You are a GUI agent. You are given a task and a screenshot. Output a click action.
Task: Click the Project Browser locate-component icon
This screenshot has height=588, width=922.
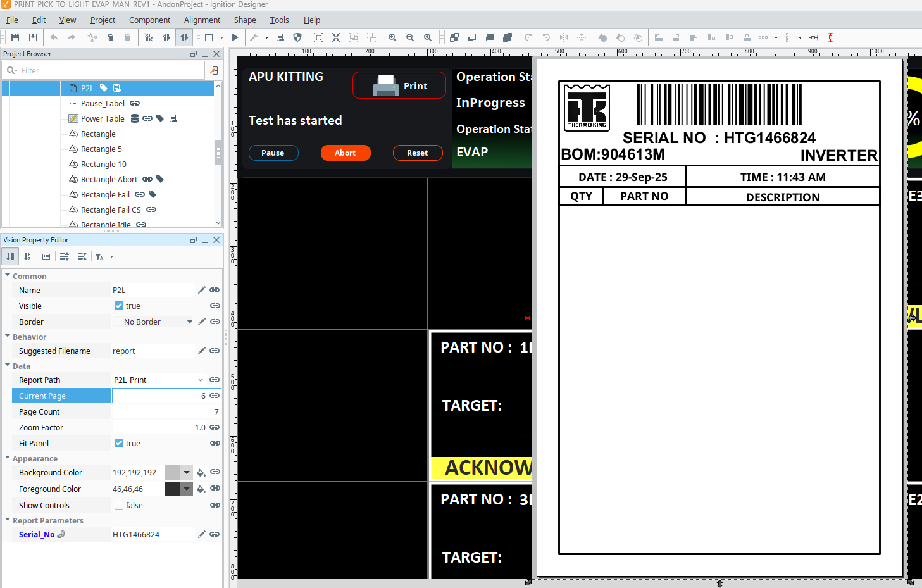click(x=214, y=70)
